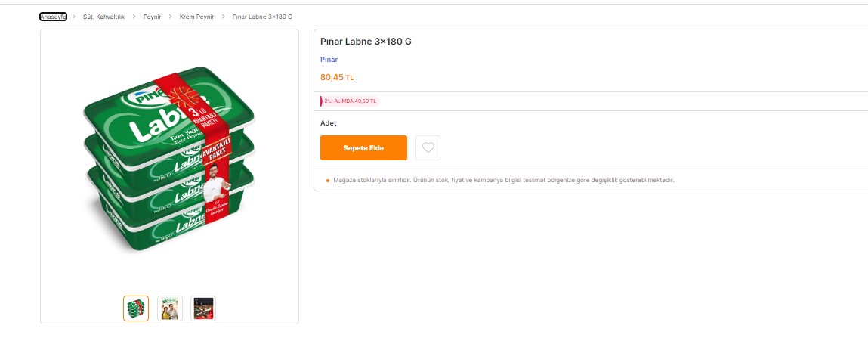Click the 2'Lİ ALIMDA 49,50 TL campaign badge
The width and height of the screenshot is (868, 344).
pos(350,101)
